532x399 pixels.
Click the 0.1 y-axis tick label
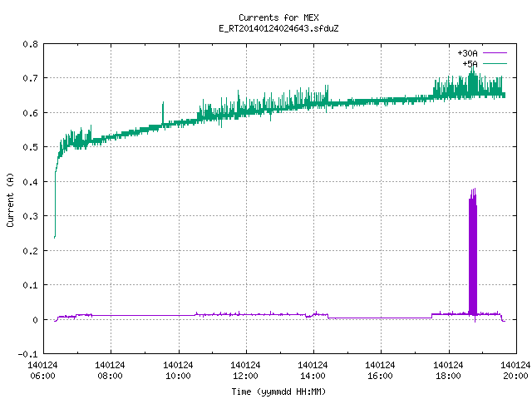[30, 285]
